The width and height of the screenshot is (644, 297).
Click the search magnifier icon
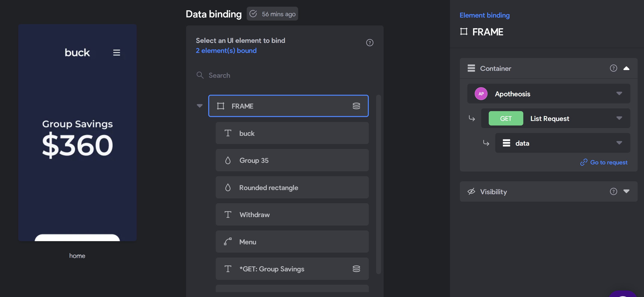(200, 75)
